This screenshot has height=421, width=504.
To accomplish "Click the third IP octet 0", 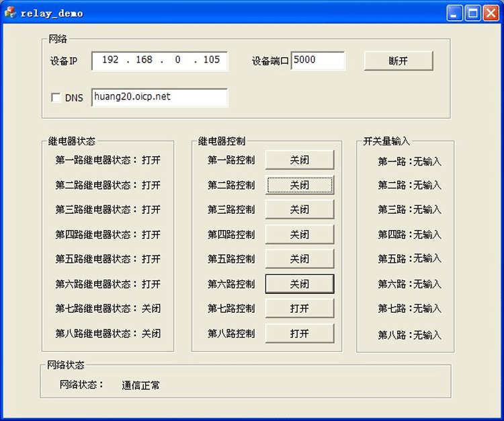I will pos(177,61).
